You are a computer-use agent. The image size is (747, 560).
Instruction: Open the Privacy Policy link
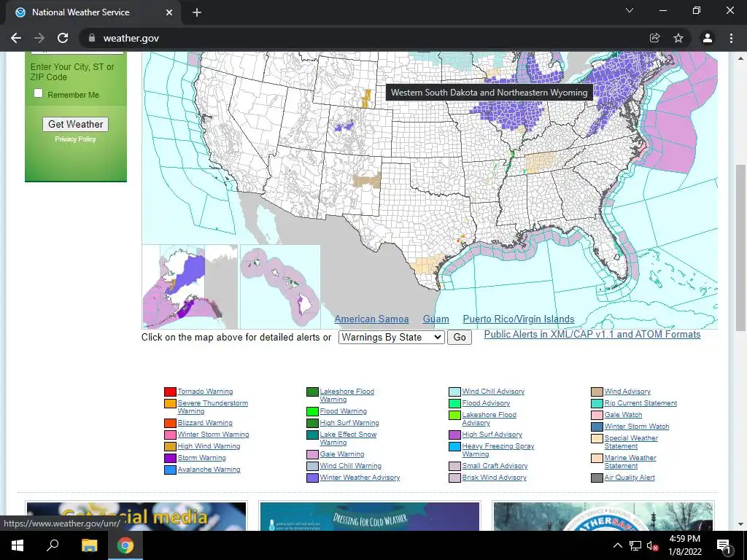75,139
